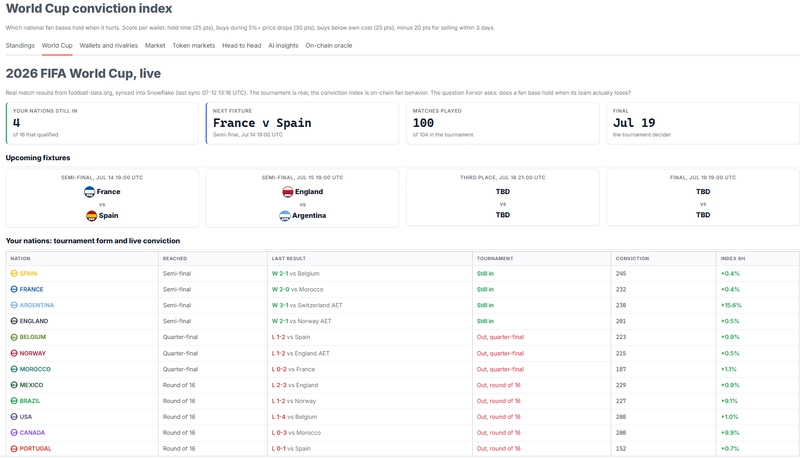Click the Norway row nation icon
The height and width of the screenshot is (458, 800).
pos(14,353)
